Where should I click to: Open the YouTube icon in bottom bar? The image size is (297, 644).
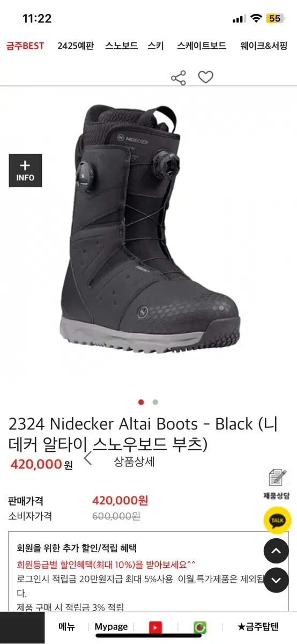pos(155,627)
